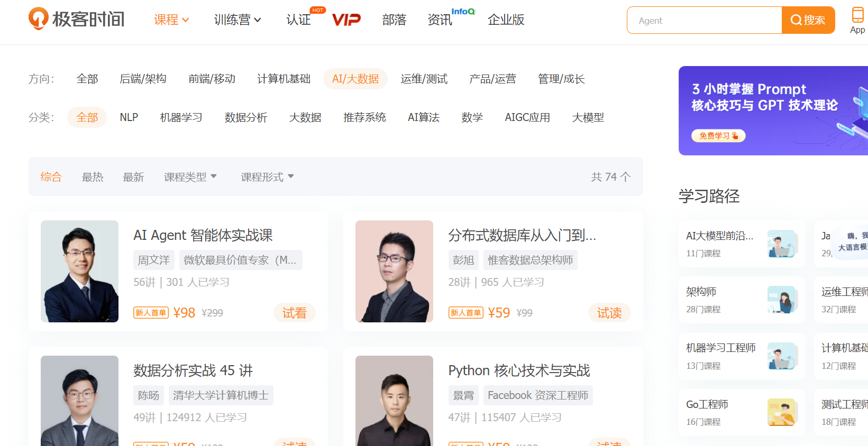Image resolution: width=868 pixels, height=446 pixels.
Task: Open the Go工程师 path icon
Action: coord(782,412)
